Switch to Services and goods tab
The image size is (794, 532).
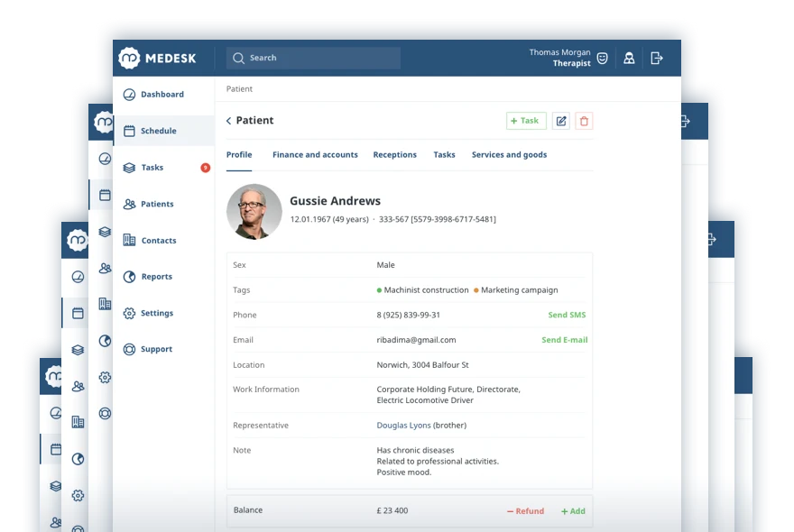(510, 155)
